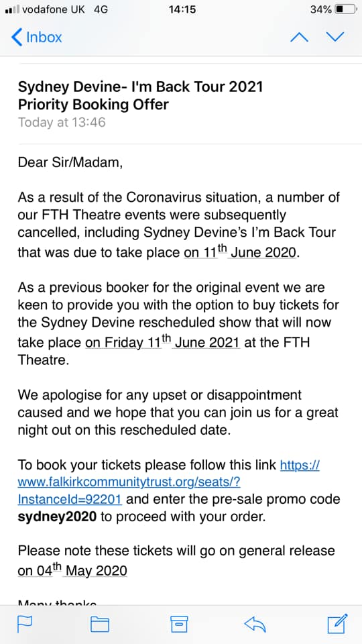Tap the reply arrow icon

click(255, 625)
